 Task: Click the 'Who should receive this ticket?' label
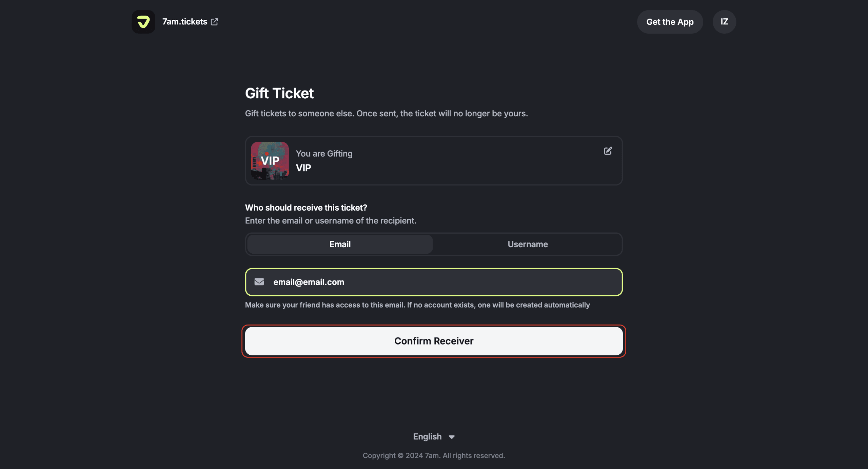point(306,208)
